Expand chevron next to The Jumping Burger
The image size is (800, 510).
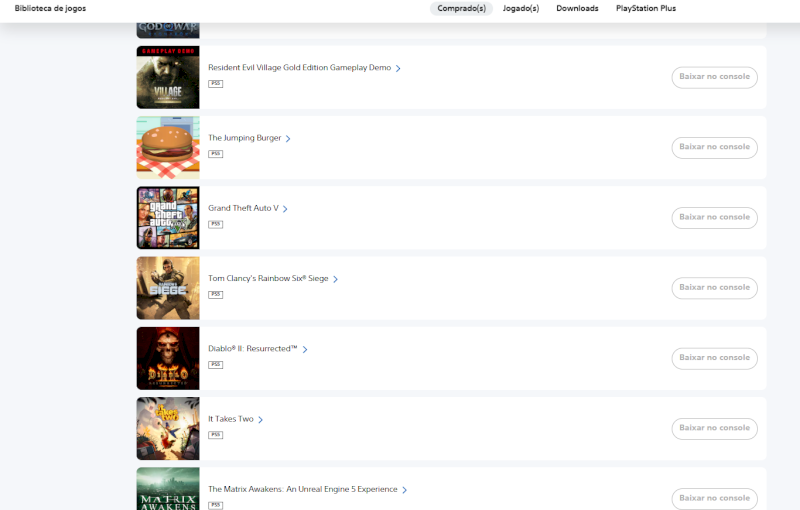click(288, 139)
